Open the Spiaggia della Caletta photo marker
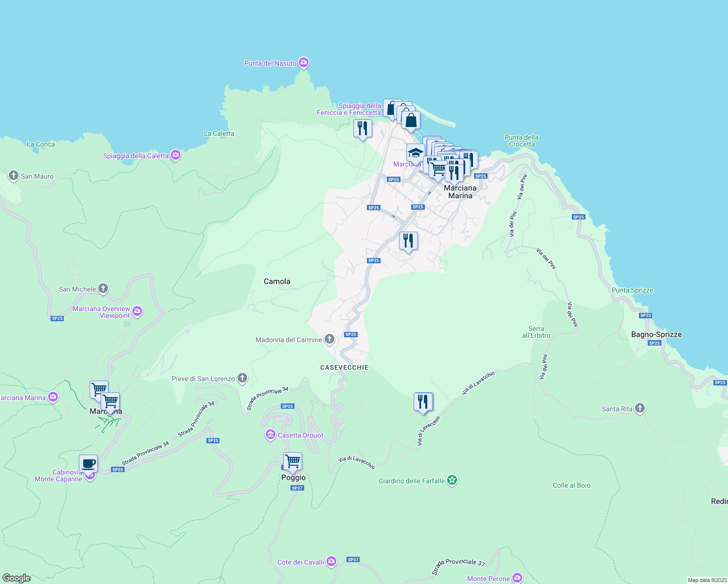Image resolution: width=728 pixels, height=584 pixels. (176, 156)
